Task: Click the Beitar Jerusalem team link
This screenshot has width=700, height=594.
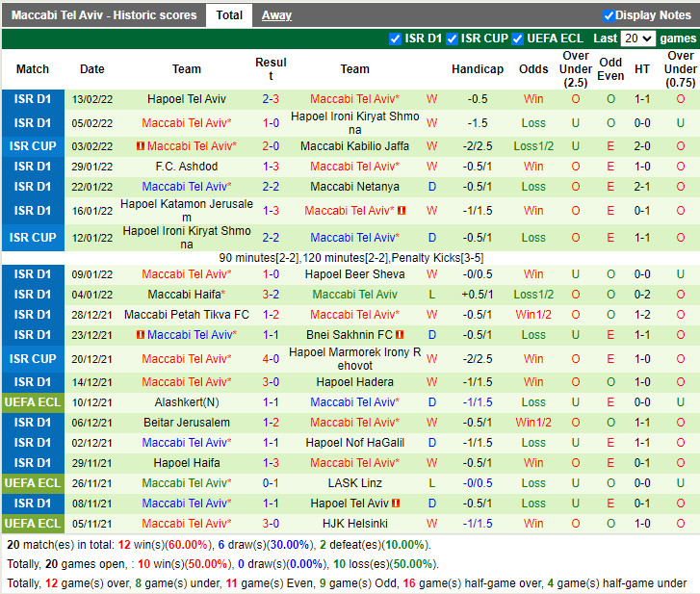Action: point(186,423)
